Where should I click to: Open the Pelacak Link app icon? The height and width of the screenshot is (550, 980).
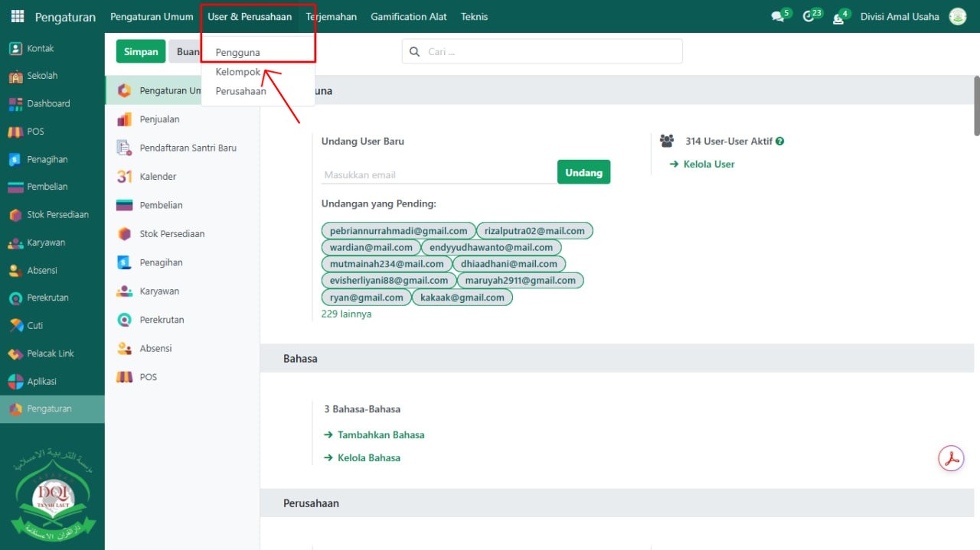coord(15,353)
